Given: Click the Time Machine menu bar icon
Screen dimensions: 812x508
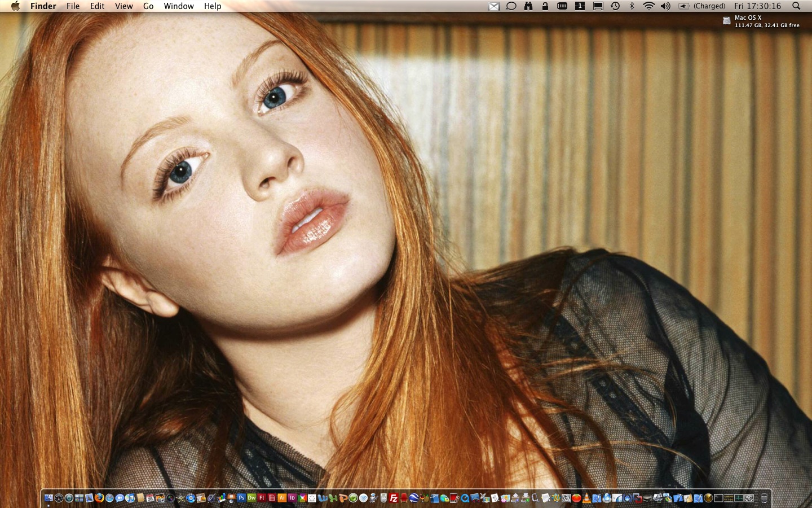Looking at the screenshot, I should pyautogui.click(x=615, y=6).
